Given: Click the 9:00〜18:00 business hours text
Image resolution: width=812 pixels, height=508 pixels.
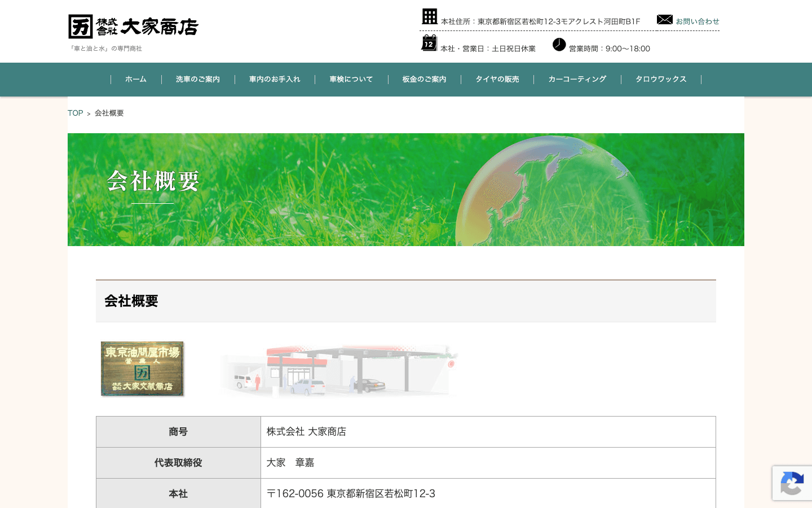Looking at the screenshot, I should click(x=628, y=49).
